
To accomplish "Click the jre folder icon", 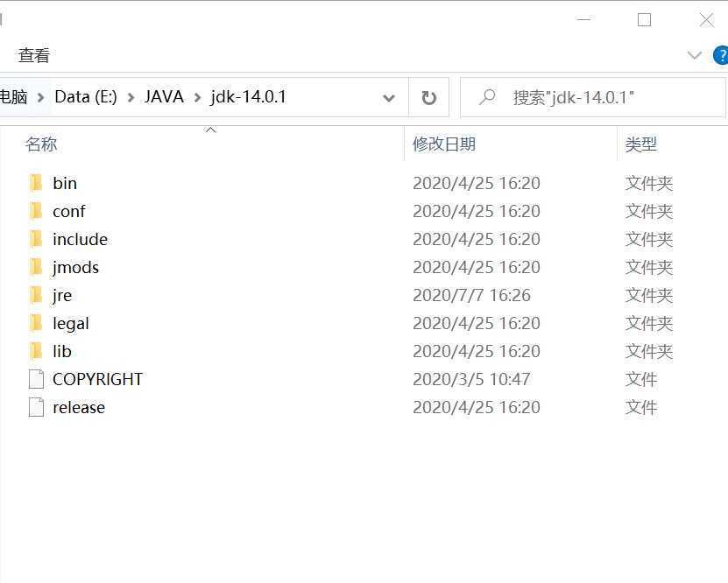I will (x=36, y=295).
